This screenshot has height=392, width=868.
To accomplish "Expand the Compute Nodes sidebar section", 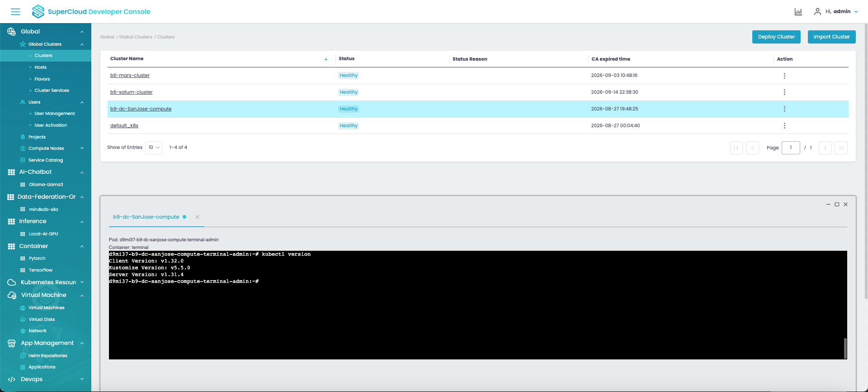I will (82, 148).
